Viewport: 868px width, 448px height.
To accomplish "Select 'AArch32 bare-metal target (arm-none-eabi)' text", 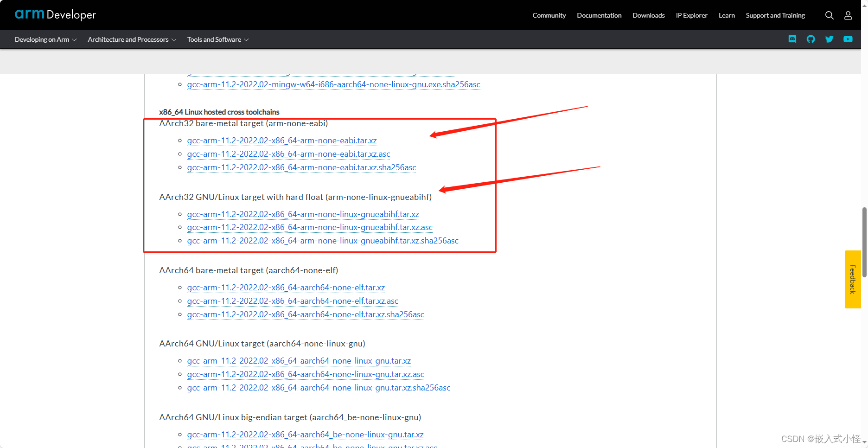I will pos(243,123).
